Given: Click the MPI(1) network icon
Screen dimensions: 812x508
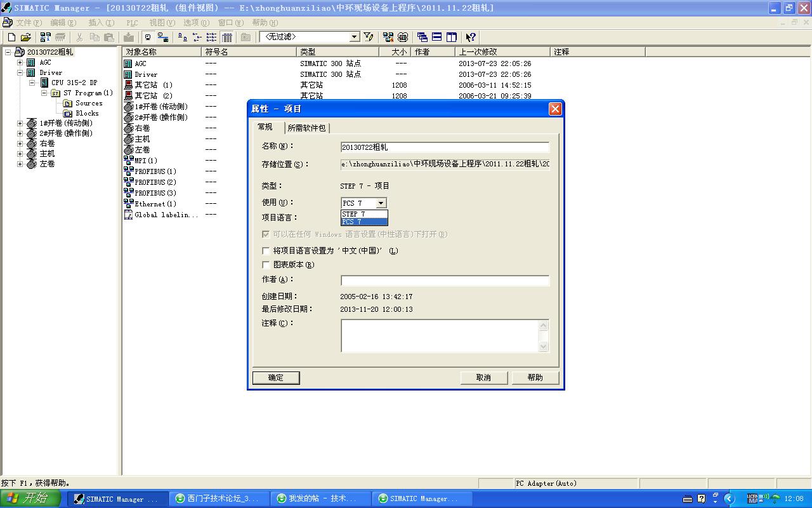Looking at the screenshot, I should [128, 161].
